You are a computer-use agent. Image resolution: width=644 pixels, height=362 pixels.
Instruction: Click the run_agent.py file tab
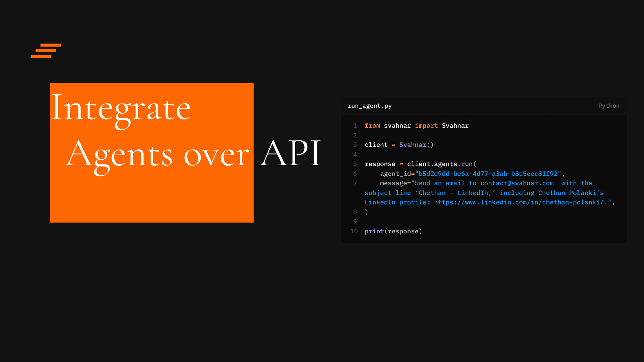370,106
